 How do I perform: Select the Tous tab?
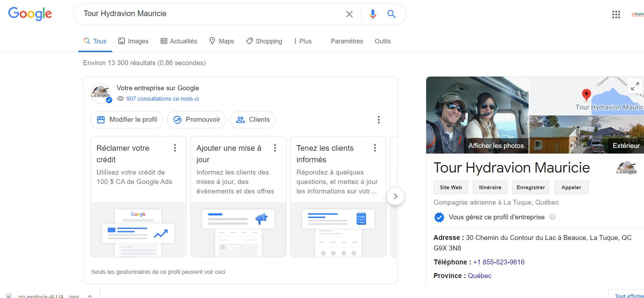[x=95, y=41]
